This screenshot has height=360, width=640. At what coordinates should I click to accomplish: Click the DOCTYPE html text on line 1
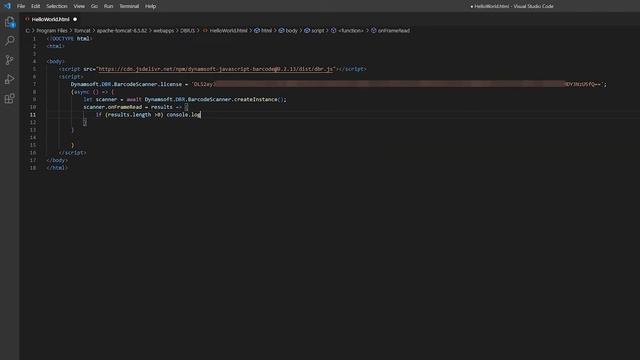point(69,38)
